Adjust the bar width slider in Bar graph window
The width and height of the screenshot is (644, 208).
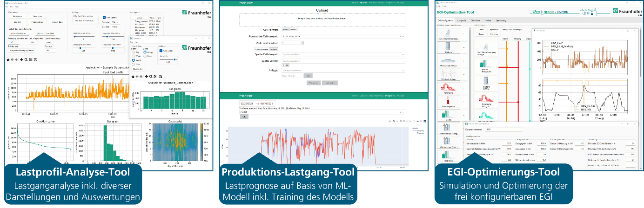[175, 59]
